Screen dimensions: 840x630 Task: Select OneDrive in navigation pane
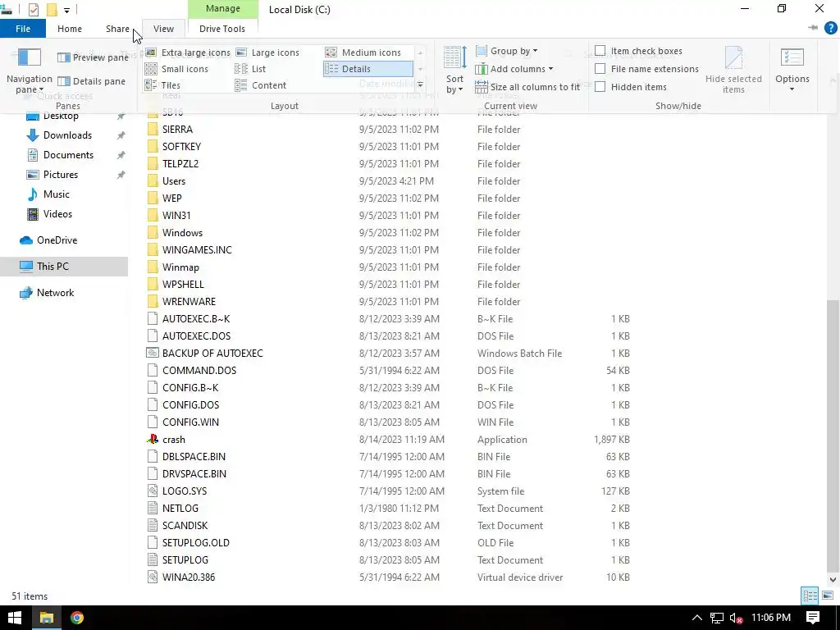pyautogui.click(x=57, y=240)
